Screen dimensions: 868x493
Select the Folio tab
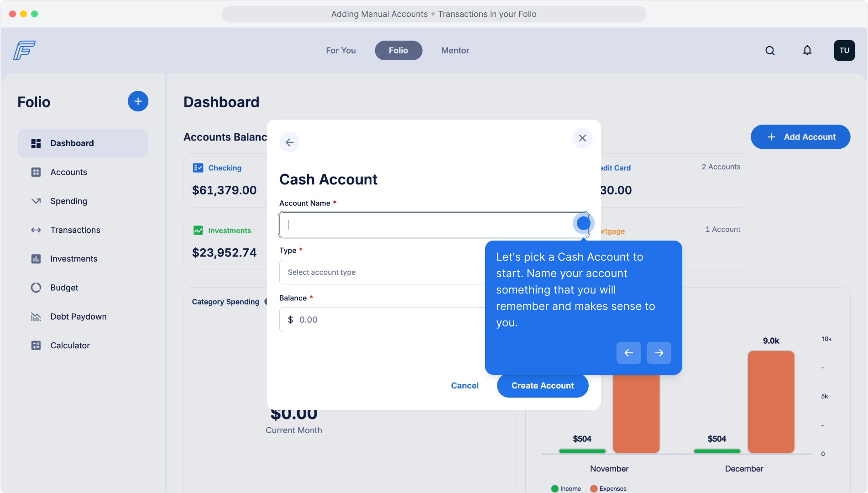coord(398,51)
